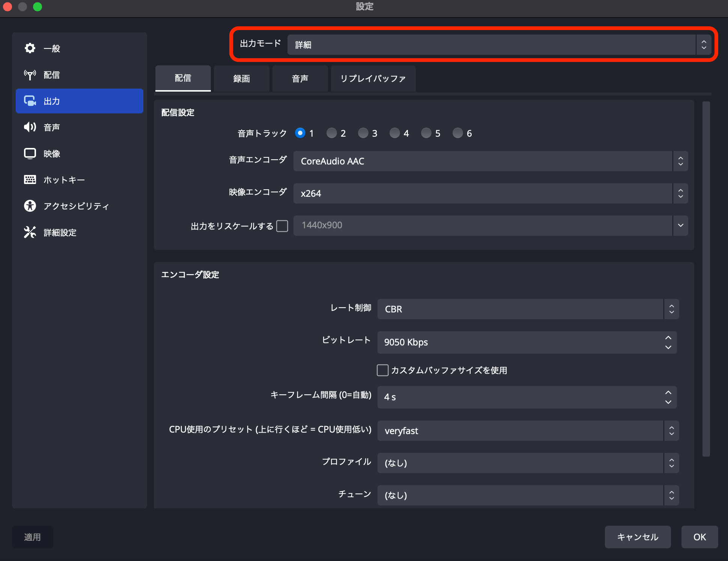
Task: Apply settings with 適用 button
Action: [32, 537]
